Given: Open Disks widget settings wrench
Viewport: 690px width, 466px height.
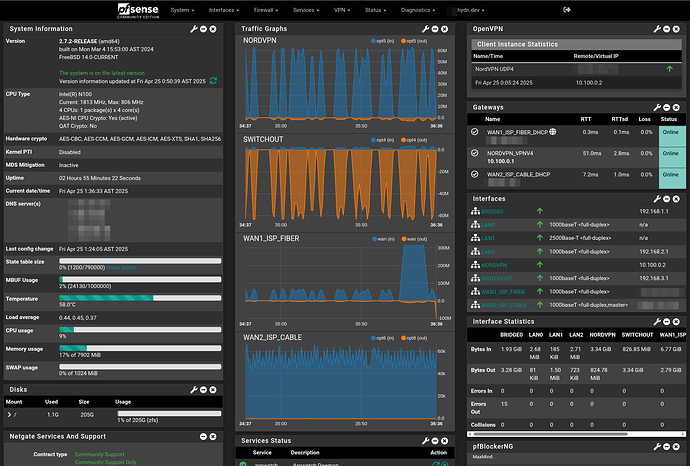Looking at the screenshot, I should 194,390.
